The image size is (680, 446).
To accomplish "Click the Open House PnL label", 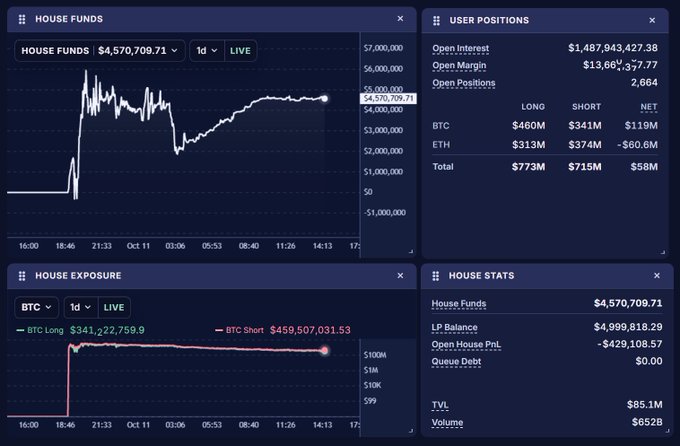I will click(466, 344).
